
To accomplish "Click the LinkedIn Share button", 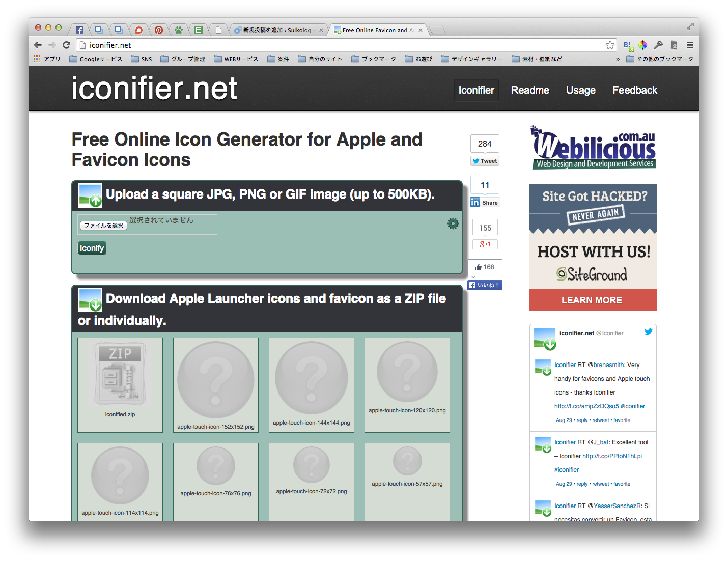I will coord(485,202).
